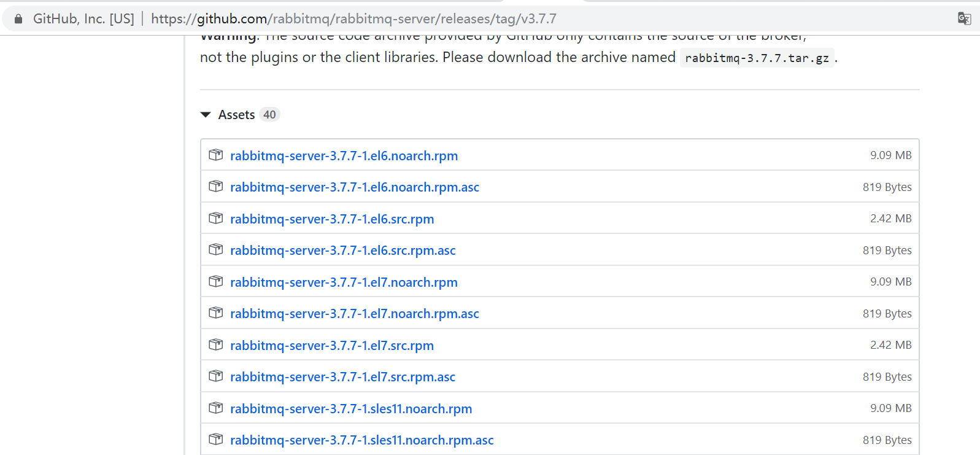Click the package icon beside rabbitmq-server-3.7.7-1.el7.src.rpm.asc
This screenshot has height=455, width=980.
(215, 376)
